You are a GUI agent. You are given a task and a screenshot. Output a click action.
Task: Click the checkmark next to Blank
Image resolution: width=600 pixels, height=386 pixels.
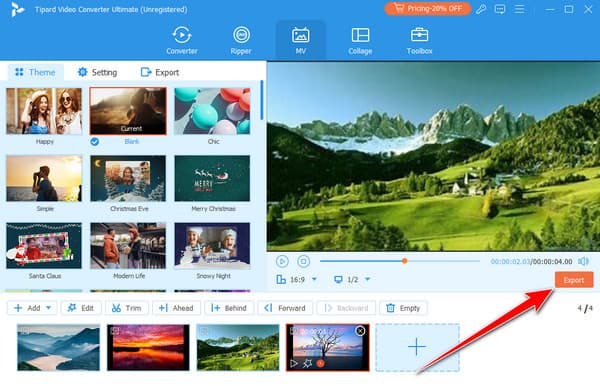pos(95,142)
